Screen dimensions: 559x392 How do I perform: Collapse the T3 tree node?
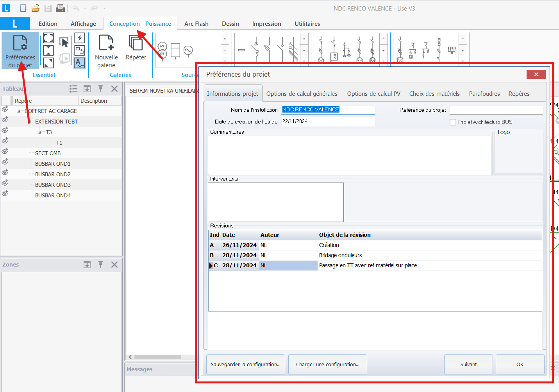[40, 132]
